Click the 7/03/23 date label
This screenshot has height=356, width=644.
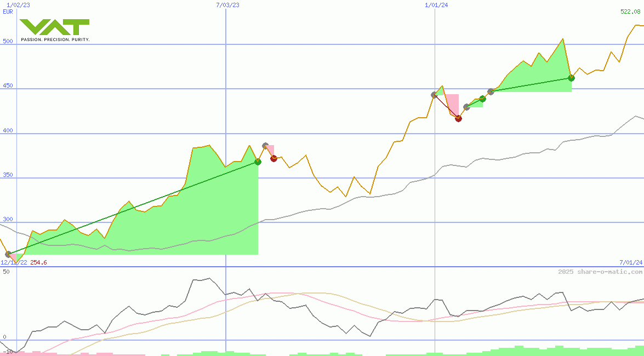click(x=228, y=5)
